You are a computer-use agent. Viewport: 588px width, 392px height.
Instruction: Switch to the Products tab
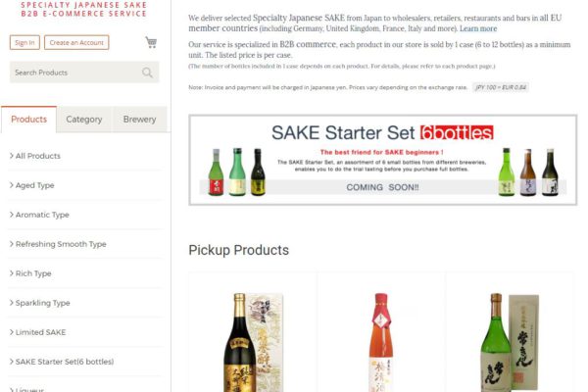click(28, 120)
